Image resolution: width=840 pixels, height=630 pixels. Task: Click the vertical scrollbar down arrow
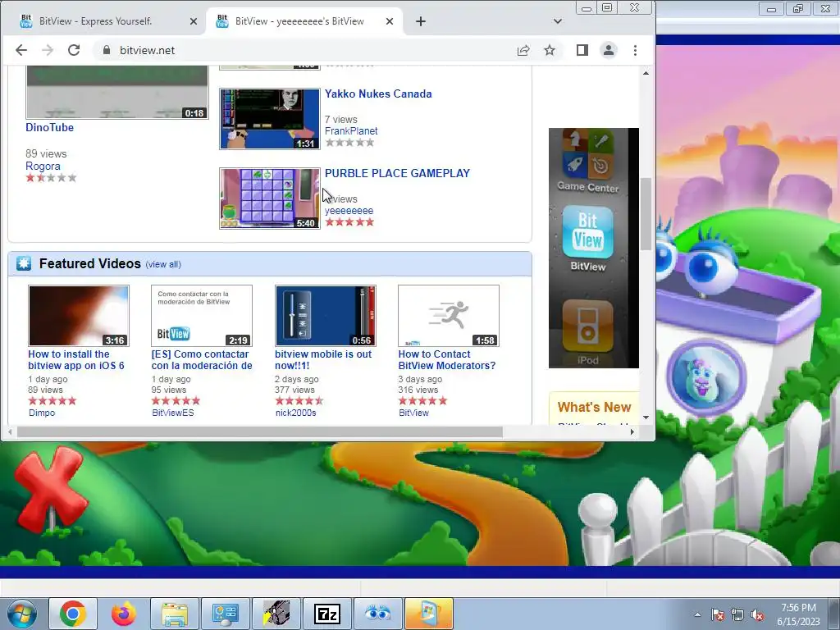[646, 418]
